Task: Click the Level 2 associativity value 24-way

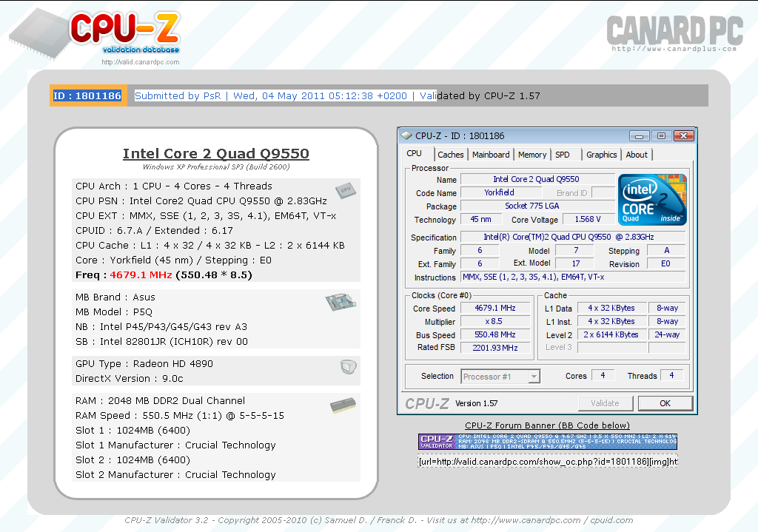Action: (667, 334)
